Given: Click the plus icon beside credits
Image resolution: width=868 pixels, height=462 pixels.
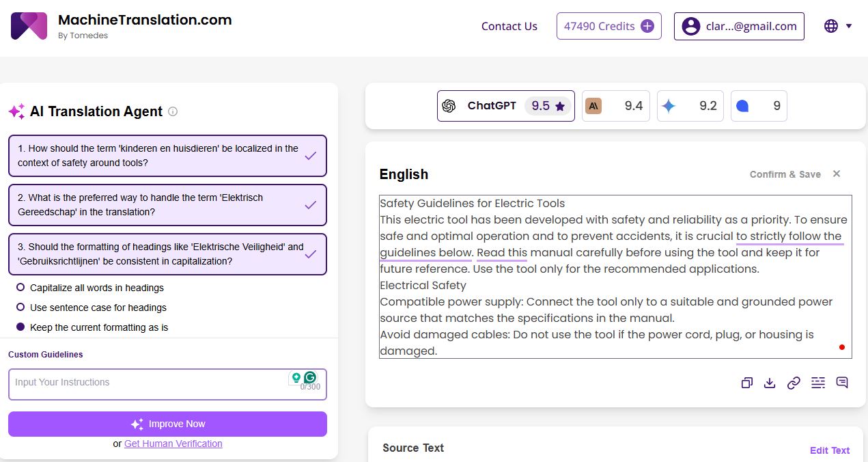Looking at the screenshot, I should (647, 26).
